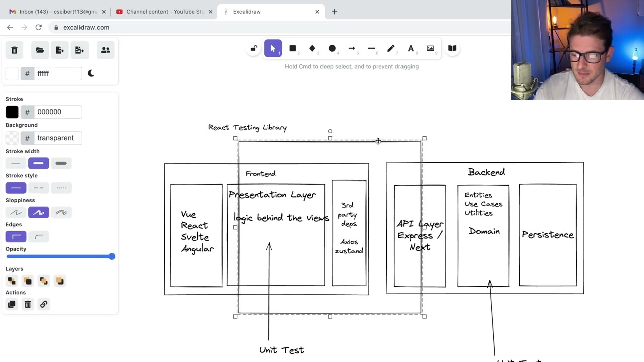
Task: Set sloppiness to cartoonist
Action: (x=61, y=212)
